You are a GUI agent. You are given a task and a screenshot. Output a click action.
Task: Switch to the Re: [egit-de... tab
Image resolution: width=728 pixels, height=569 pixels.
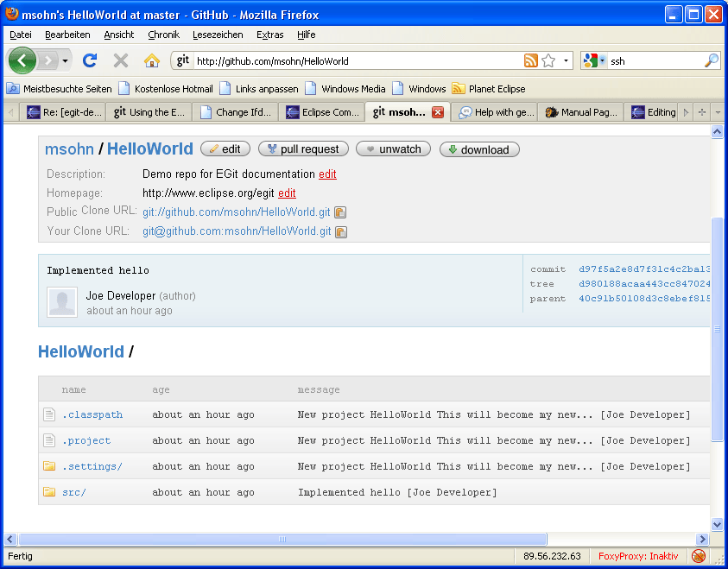64,112
